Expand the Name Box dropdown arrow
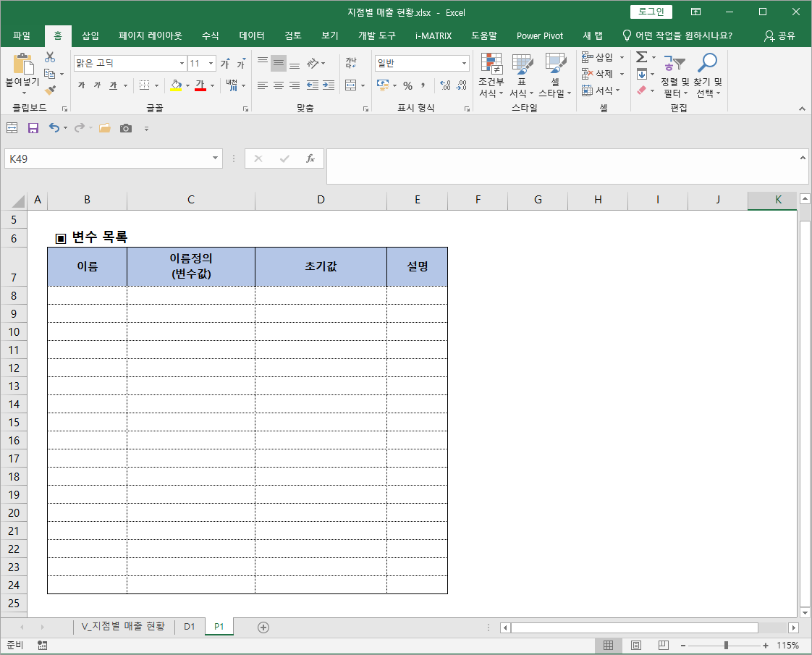The height and width of the screenshot is (655, 812). tap(216, 159)
